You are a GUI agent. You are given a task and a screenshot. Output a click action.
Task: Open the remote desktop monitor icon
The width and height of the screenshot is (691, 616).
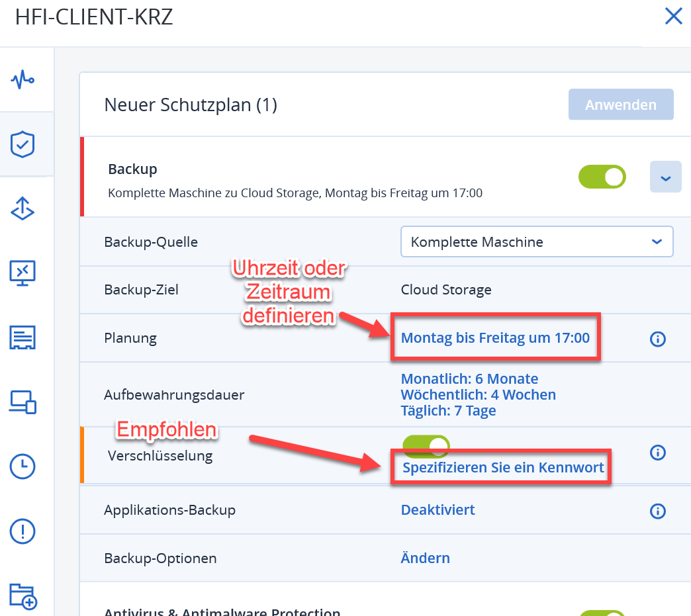(23, 272)
